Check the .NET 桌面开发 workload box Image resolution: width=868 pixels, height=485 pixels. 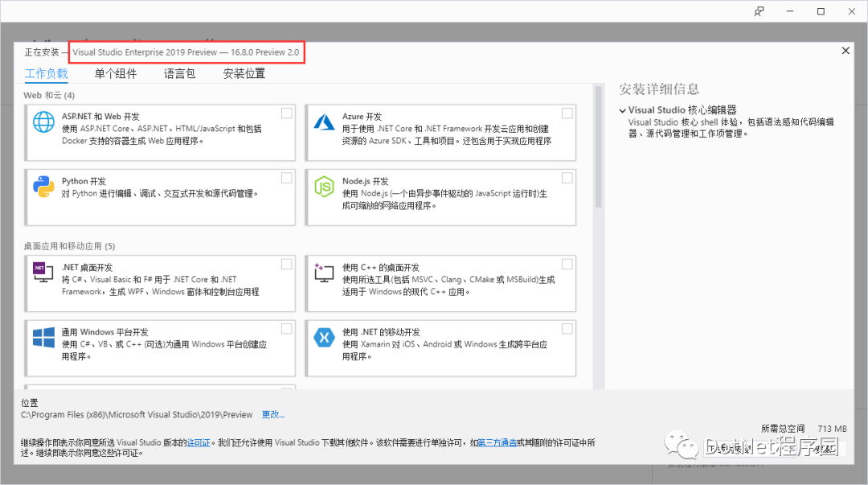(x=287, y=265)
